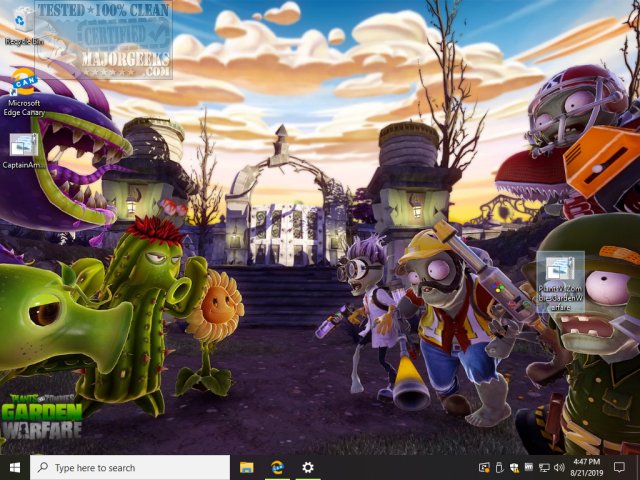This screenshot has height=480, width=640.
Task: Open the Windows Start menu
Action: click(x=15, y=467)
